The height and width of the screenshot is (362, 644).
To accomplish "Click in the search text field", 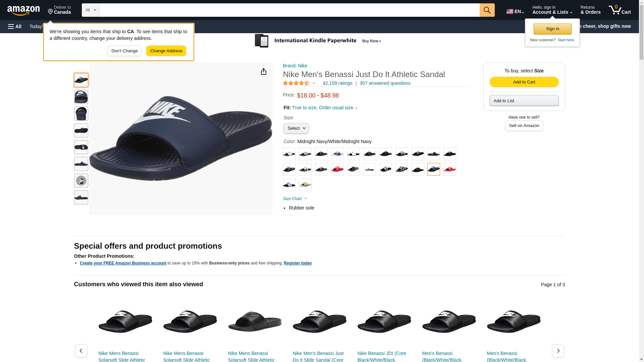I will (x=289, y=10).
